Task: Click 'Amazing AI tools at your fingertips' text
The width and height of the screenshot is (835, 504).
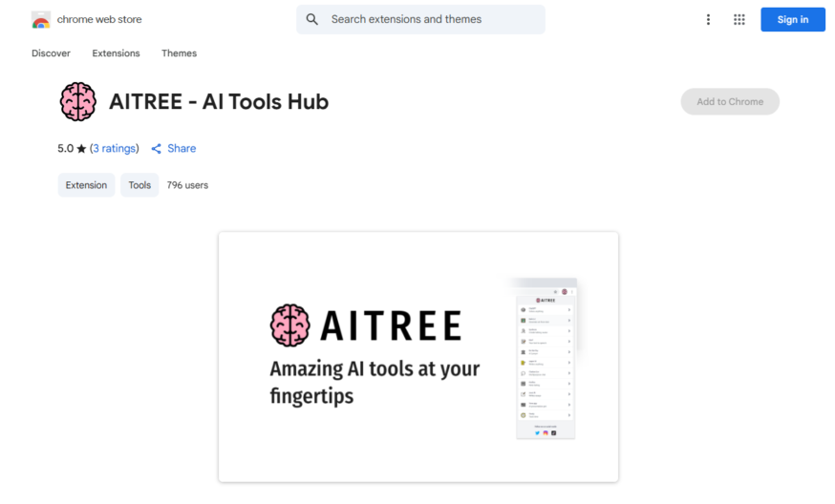Action: (x=375, y=382)
